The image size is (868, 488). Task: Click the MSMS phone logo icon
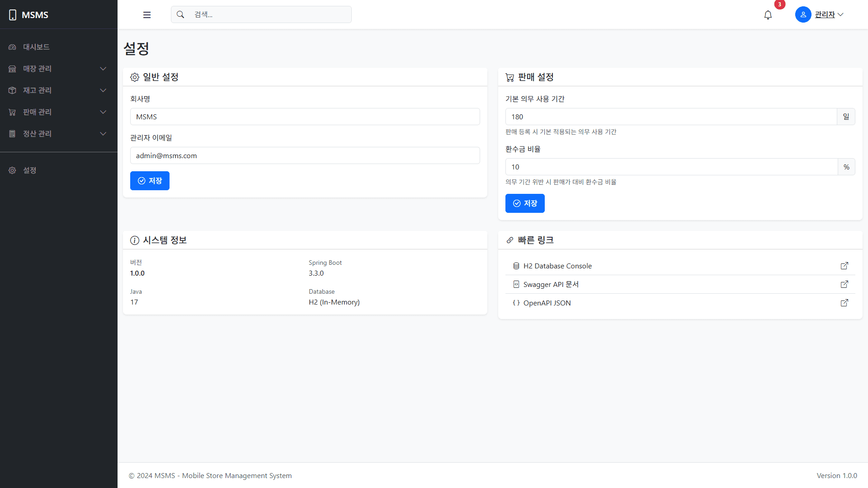(x=13, y=15)
